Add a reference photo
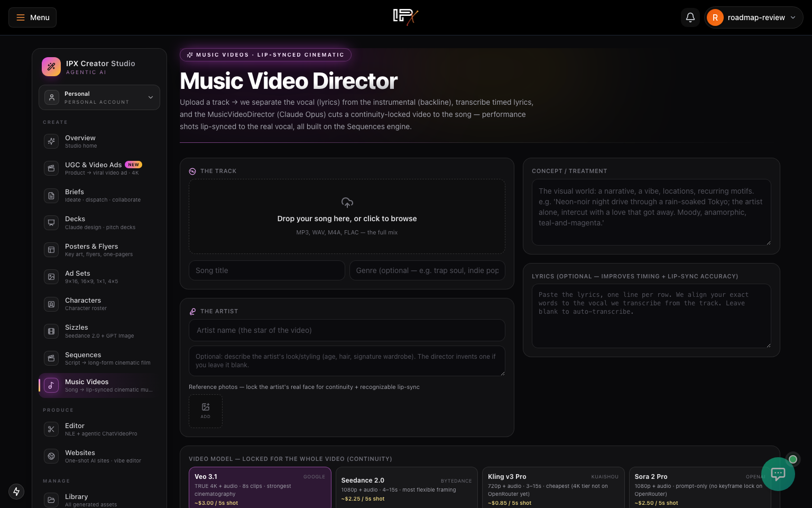The width and height of the screenshot is (812, 508). pos(206,411)
